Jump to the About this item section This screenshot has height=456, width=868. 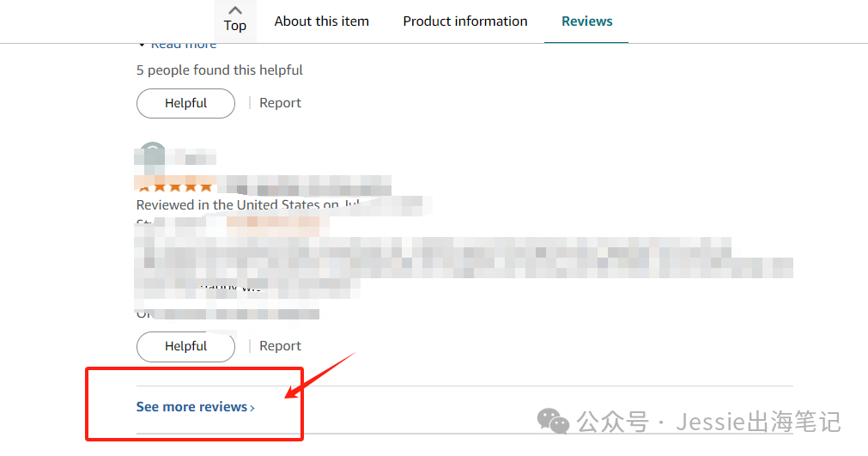pyautogui.click(x=322, y=21)
